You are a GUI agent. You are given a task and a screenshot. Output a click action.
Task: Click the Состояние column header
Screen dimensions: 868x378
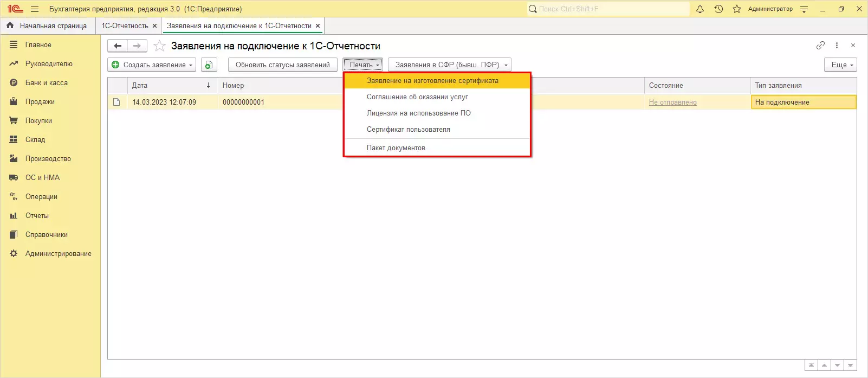(697, 85)
